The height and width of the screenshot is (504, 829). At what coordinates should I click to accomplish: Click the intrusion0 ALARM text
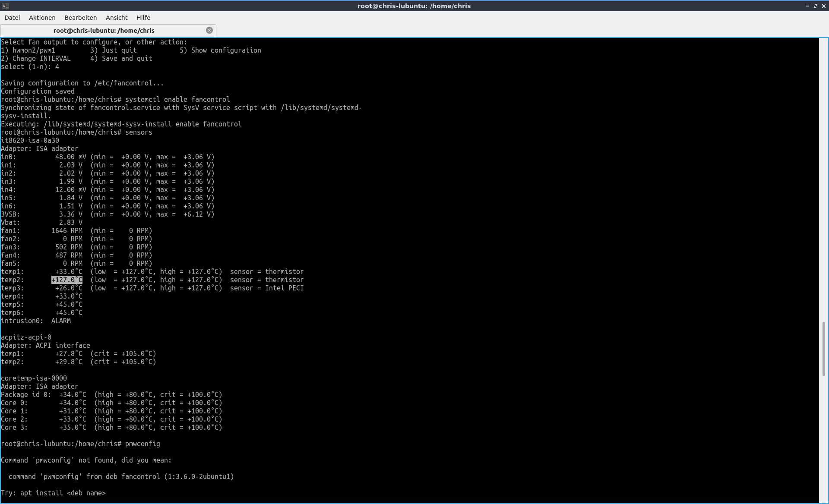pyautogui.click(x=61, y=321)
